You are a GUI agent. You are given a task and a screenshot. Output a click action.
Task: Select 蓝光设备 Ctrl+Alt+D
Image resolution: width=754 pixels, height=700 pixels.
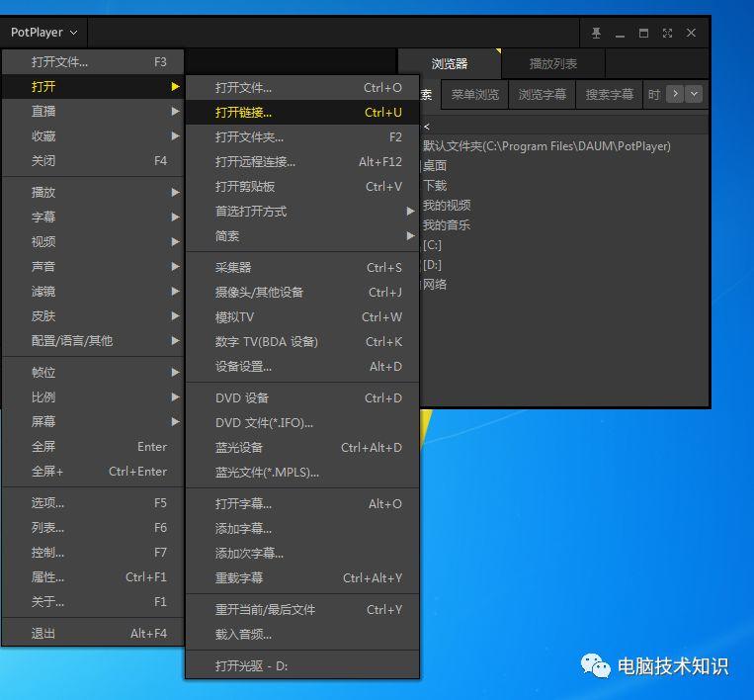pos(302,448)
